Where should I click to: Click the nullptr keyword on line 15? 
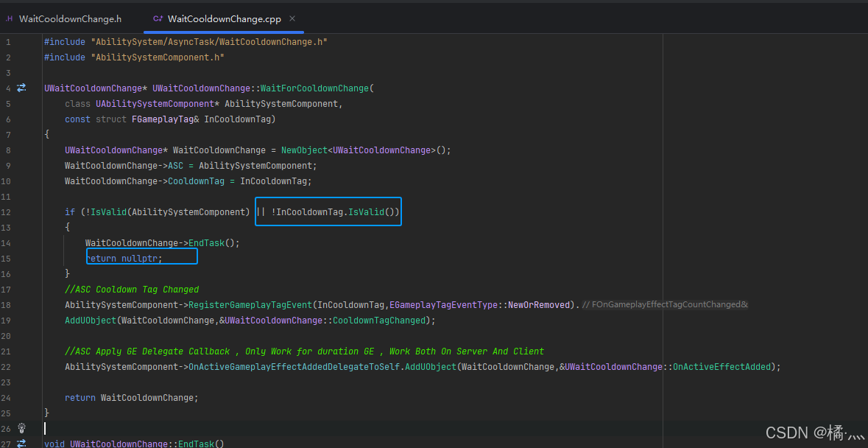[x=139, y=258]
